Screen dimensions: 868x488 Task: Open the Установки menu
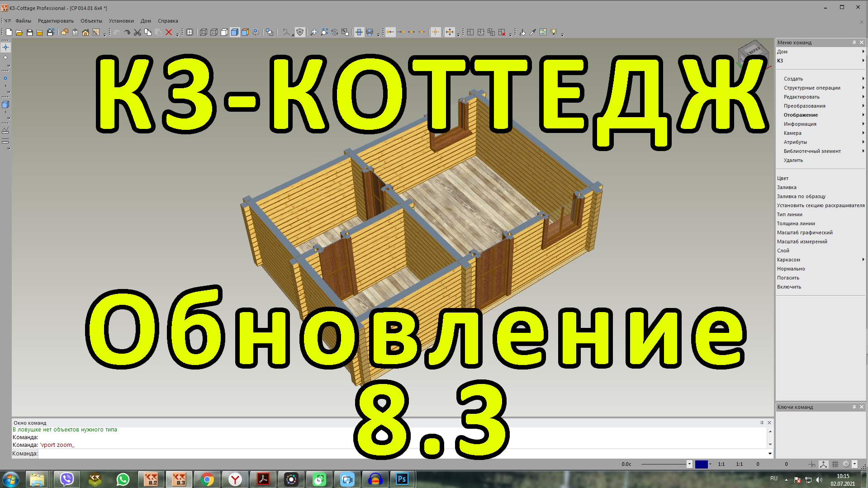point(122,21)
